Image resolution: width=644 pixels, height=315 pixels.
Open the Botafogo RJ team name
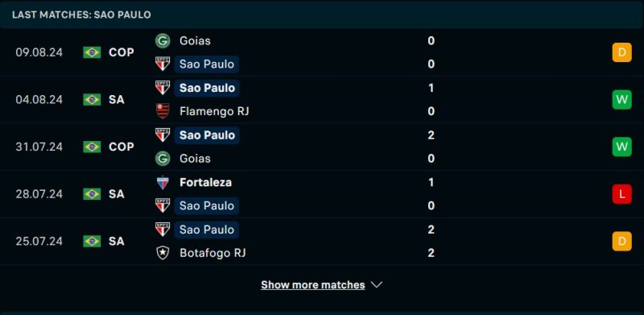pos(213,252)
